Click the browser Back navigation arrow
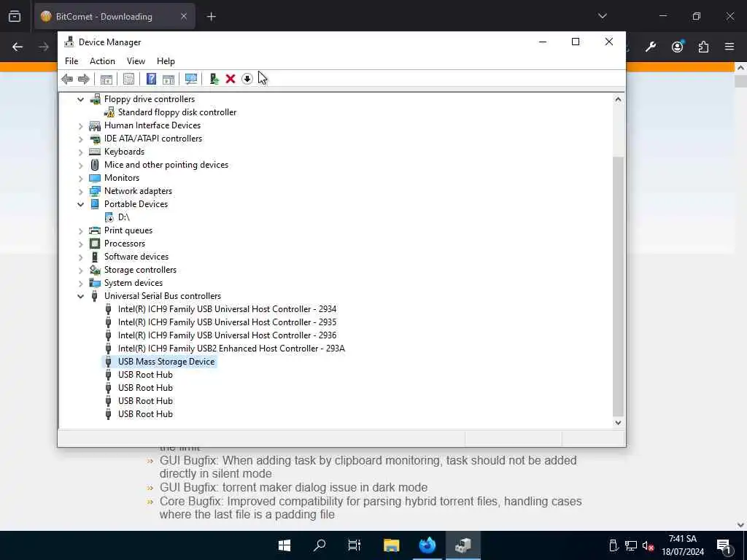Image resolution: width=747 pixels, height=560 pixels. pyautogui.click(x=18, y=47)
